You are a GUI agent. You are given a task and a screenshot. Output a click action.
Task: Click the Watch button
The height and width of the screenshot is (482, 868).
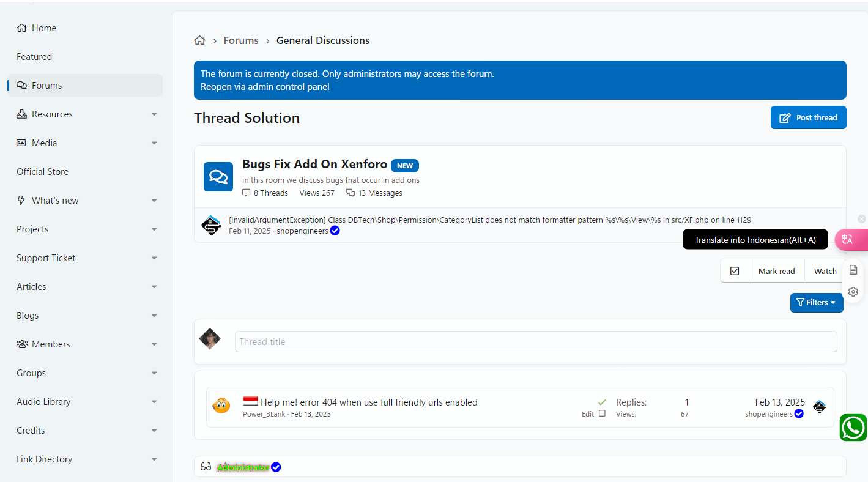[825, 271]
